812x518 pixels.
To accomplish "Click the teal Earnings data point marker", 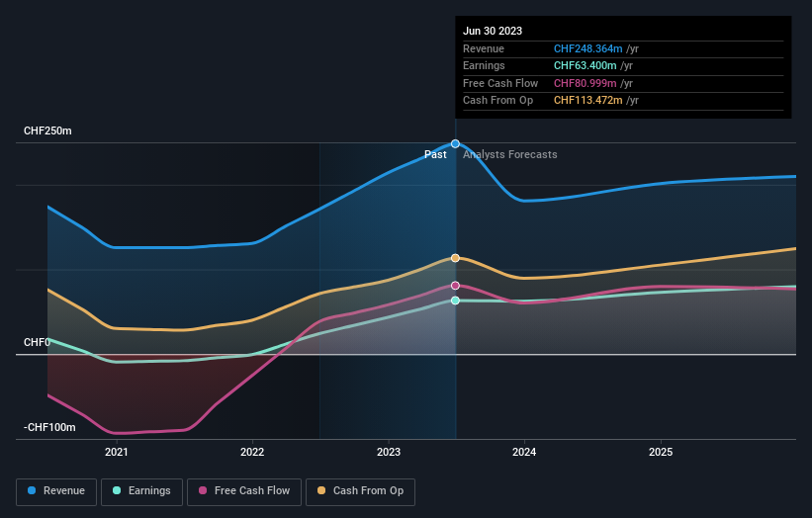I will click(x=455, y=301).
